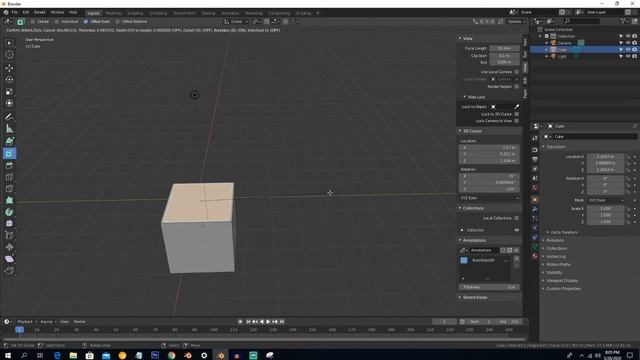
Task: Collapse the View panel header
Action: 489,38
